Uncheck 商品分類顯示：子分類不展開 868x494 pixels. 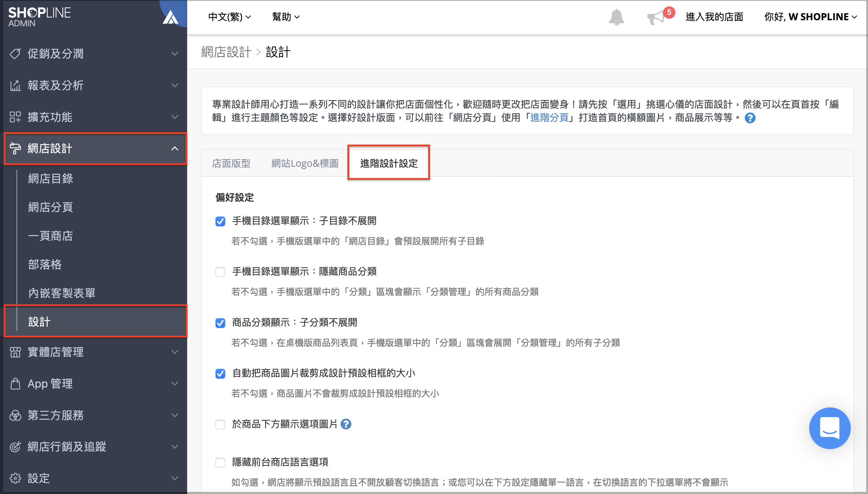(220, 323)
